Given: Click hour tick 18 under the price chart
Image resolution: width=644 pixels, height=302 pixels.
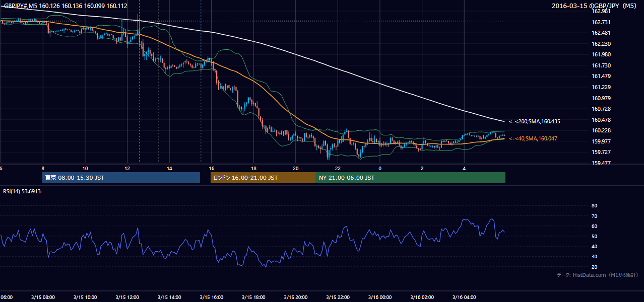Looking at the screenshot, I should [x=253, y=168].
